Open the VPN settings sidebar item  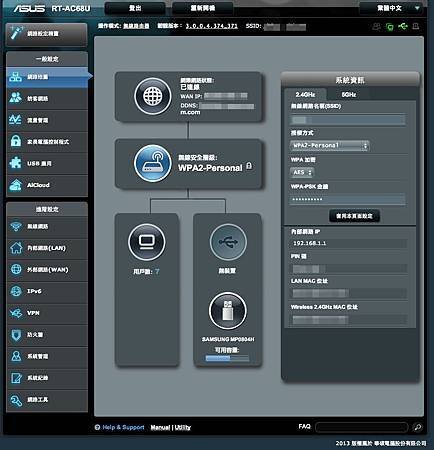47,313
